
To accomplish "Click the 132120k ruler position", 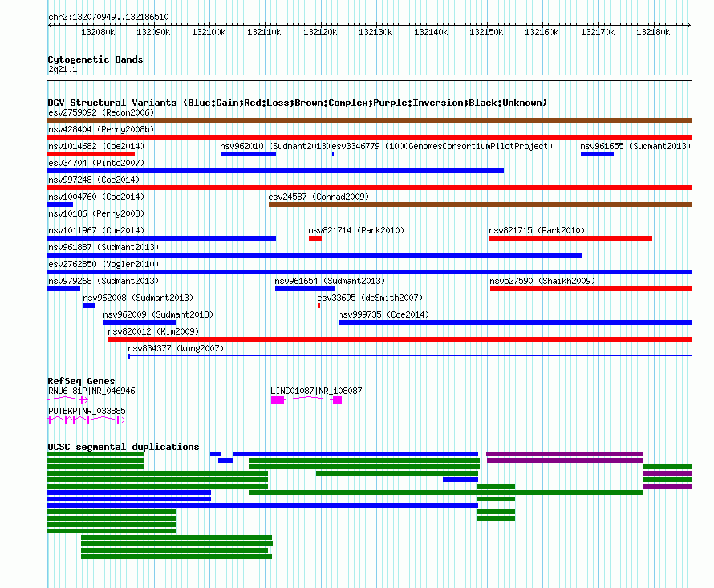I will pos(320,32).
